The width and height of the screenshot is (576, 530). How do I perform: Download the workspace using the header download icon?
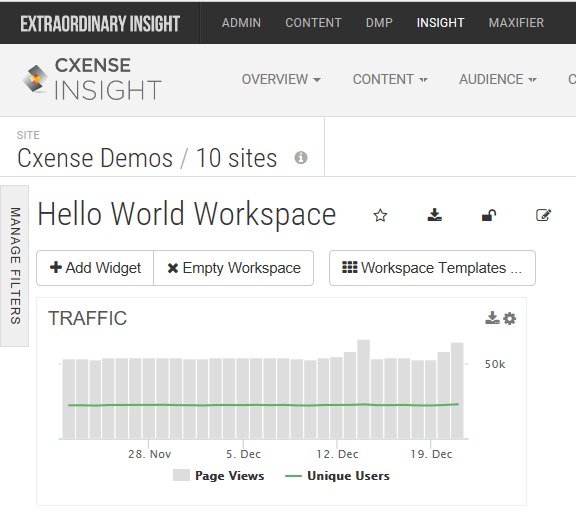pos(435,215)
